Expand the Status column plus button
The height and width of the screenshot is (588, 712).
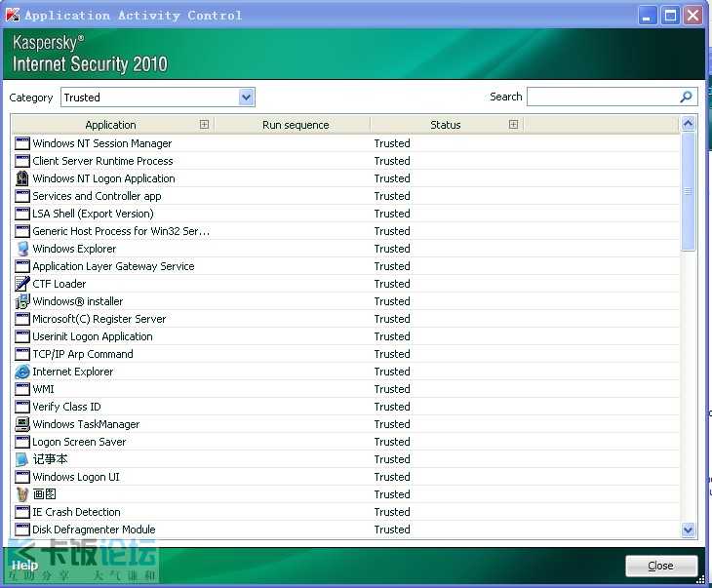(x=514, y=125)
